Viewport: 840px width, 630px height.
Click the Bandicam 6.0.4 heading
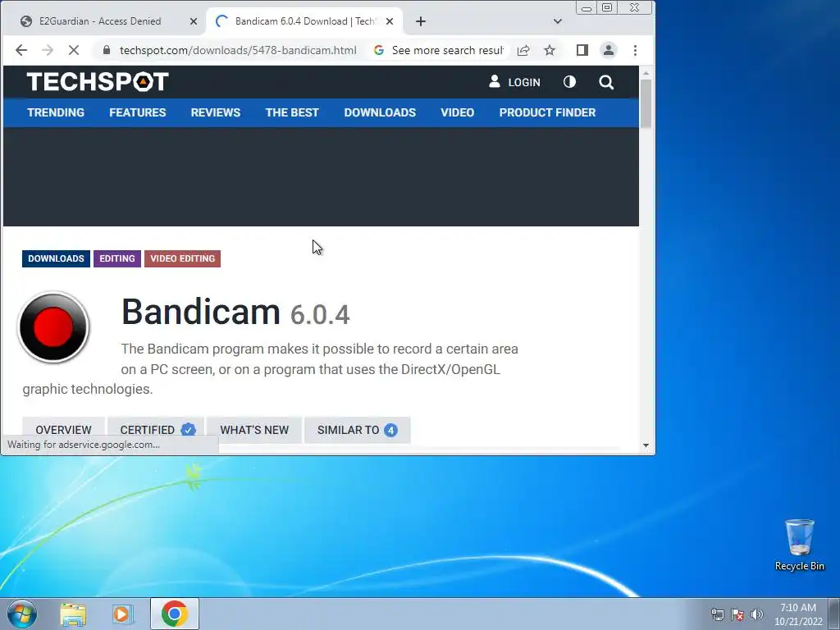click(x=235, y=313)
